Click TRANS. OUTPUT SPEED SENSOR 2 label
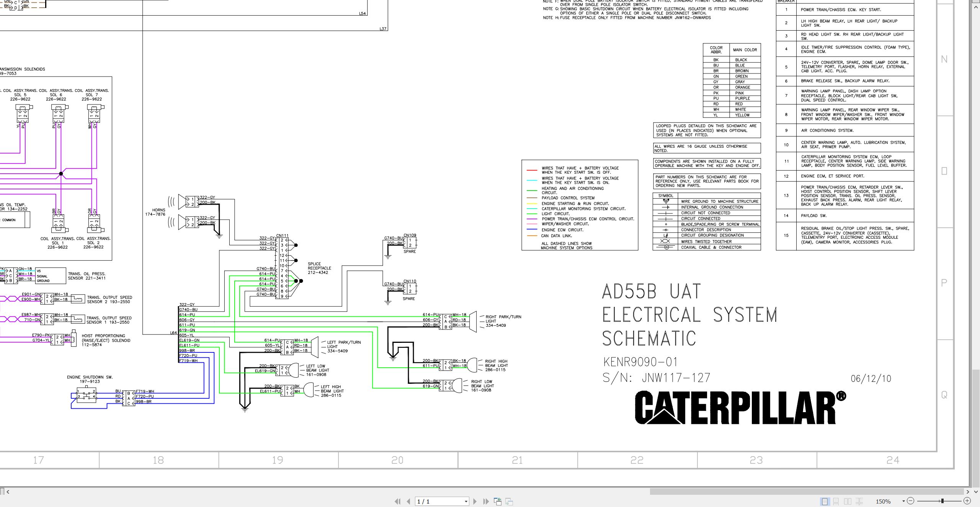Screen dimensions: 980x507 pos(109,300)
